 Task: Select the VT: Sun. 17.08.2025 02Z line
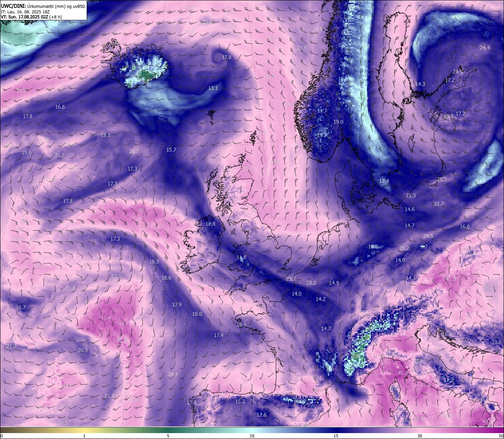click(31, 17)
